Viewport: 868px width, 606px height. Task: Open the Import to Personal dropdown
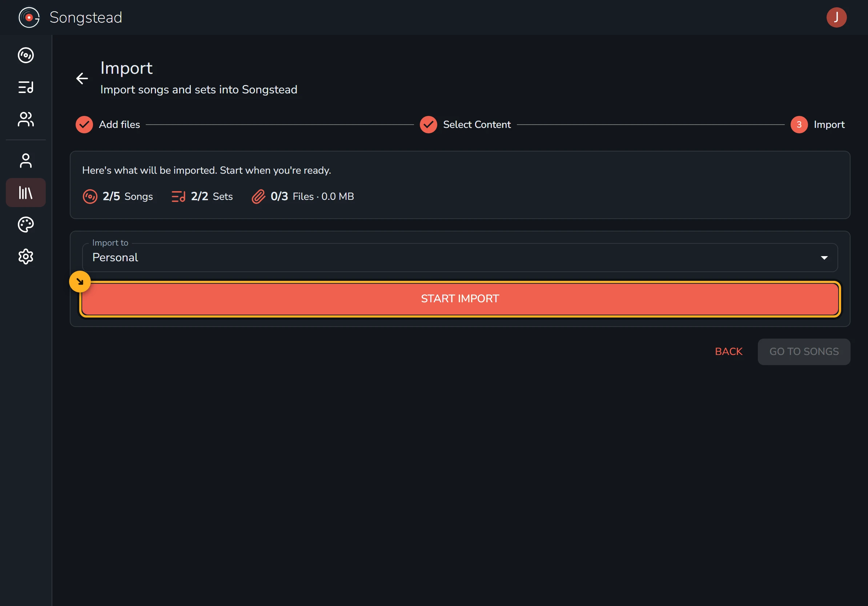click(460, 258)
